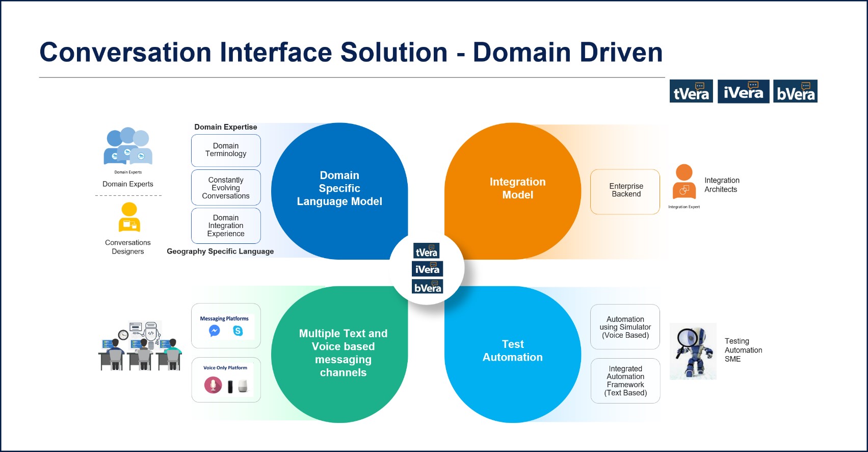Select the Domain Integration Experience box
The width and height of the screenshot is (868, 452).
(226, 225)
